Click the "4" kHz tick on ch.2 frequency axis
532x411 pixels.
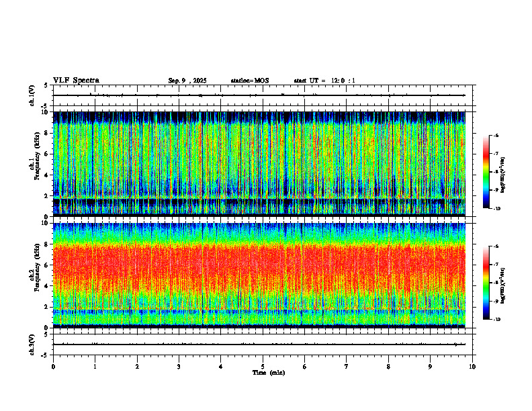click(47, 286)
